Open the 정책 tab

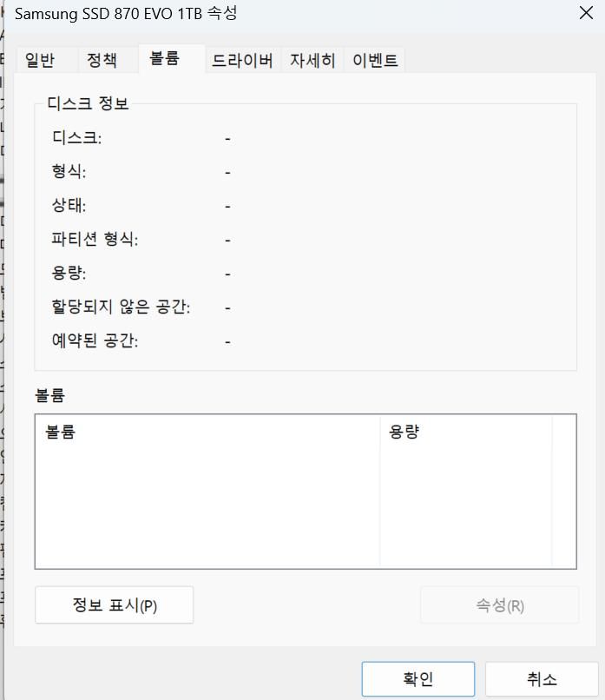[x=102, y=60]
